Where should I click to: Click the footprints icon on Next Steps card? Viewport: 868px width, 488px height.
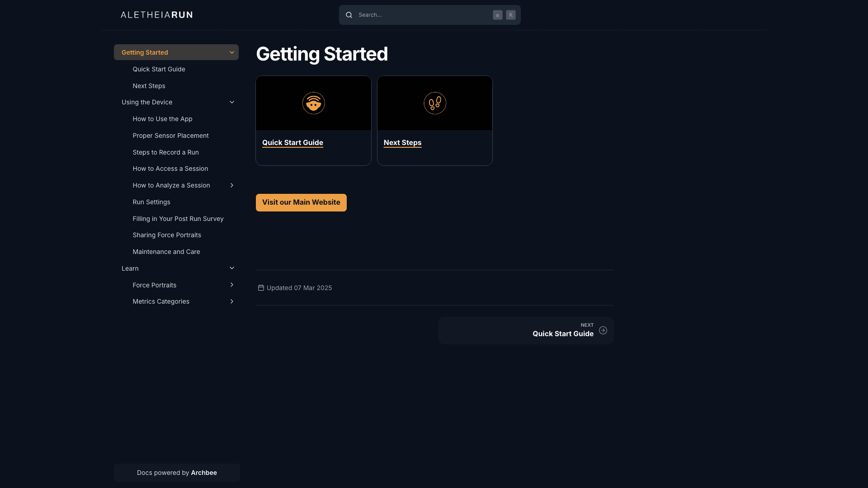pos(434,103)
